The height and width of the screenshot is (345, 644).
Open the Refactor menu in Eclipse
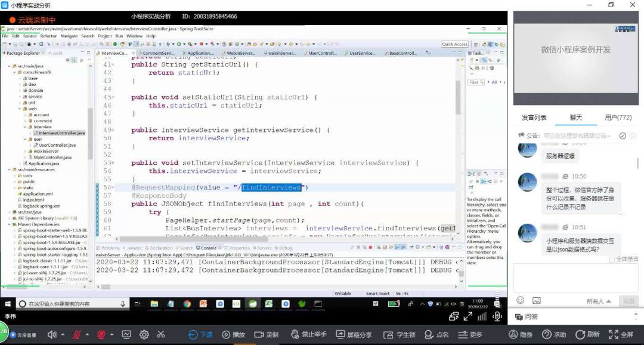tap(48, 36)
